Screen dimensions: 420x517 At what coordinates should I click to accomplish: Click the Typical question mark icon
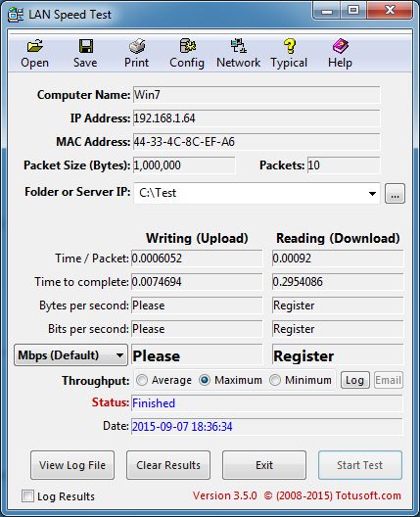point(290,46)
